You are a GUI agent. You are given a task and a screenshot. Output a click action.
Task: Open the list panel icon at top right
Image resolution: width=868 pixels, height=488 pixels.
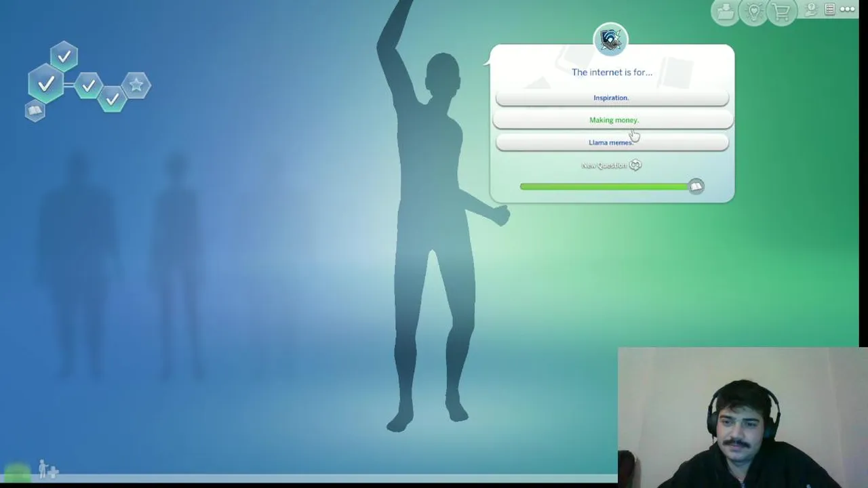(x=829, y=9)
